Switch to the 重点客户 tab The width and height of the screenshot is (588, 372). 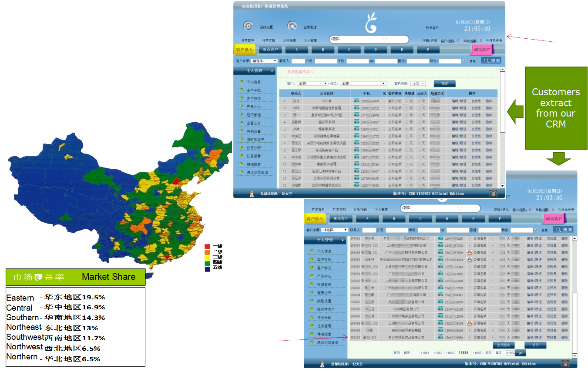[x=270, y=49]
